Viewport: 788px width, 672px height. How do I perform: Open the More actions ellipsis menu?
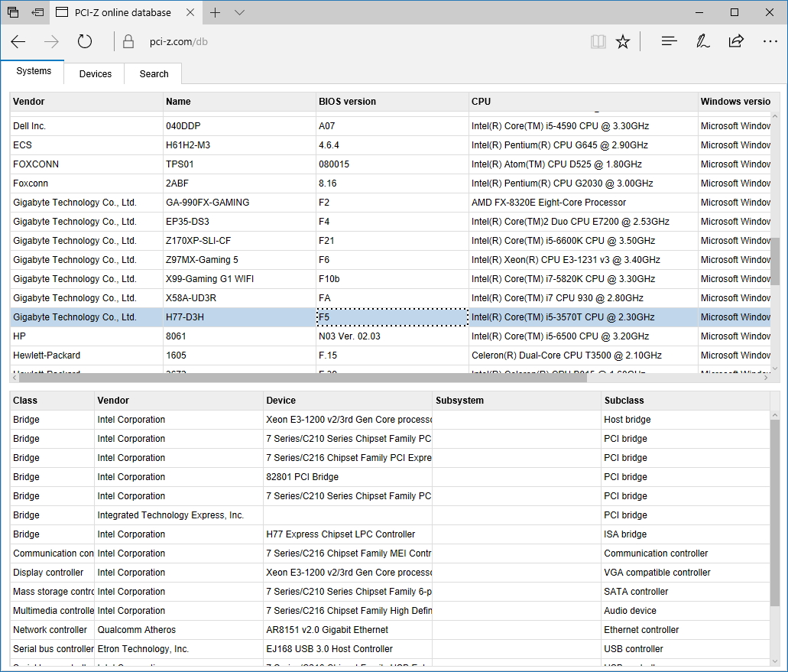[770, 41]
